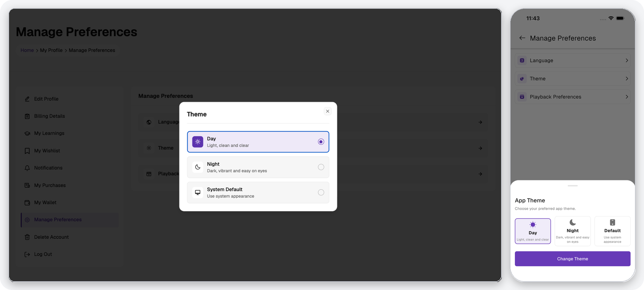Click the Playback row icon in desktop panel
644x290 pixels.
[x=149, y=174]
